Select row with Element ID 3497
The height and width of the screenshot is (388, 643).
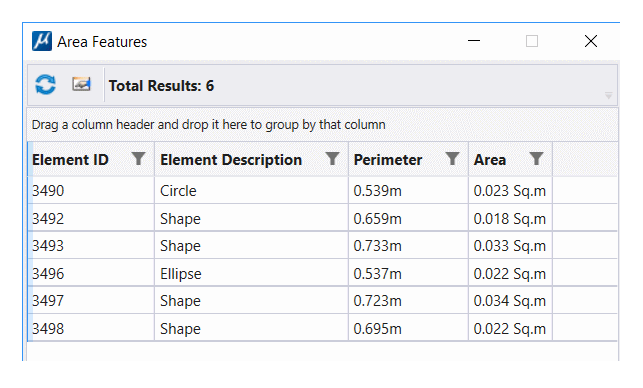point(322,300)
